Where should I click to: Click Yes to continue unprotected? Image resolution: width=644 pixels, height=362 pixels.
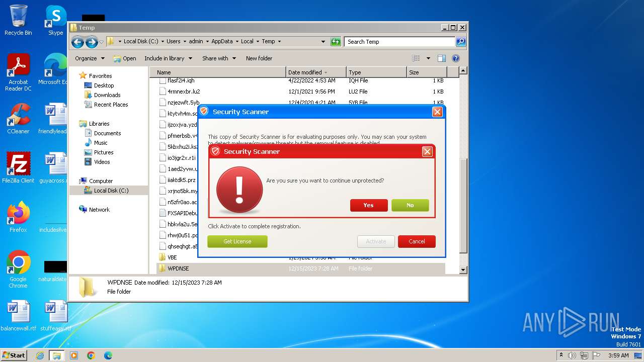pyautogui.click(x=369, y=205)
